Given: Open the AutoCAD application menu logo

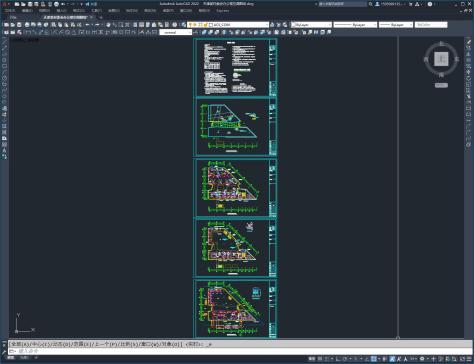Looking at the screenshot, I should click(5, 4).
